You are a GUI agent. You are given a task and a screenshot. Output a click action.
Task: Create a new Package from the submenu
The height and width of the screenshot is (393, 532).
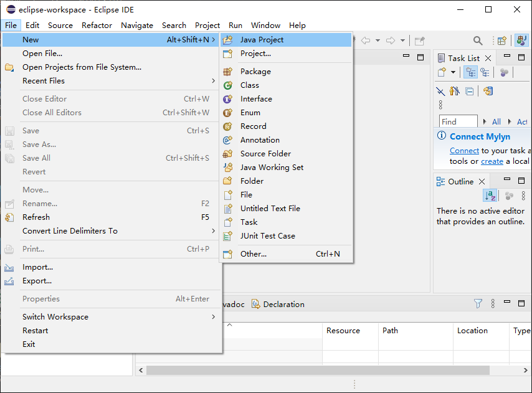(286, 72)
